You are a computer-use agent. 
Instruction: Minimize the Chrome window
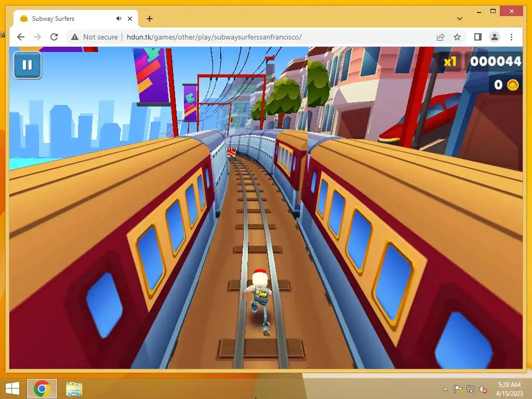point(478,11)
